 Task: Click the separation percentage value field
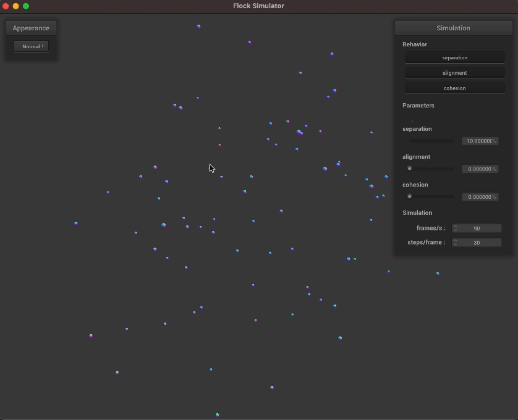[478, 141]
